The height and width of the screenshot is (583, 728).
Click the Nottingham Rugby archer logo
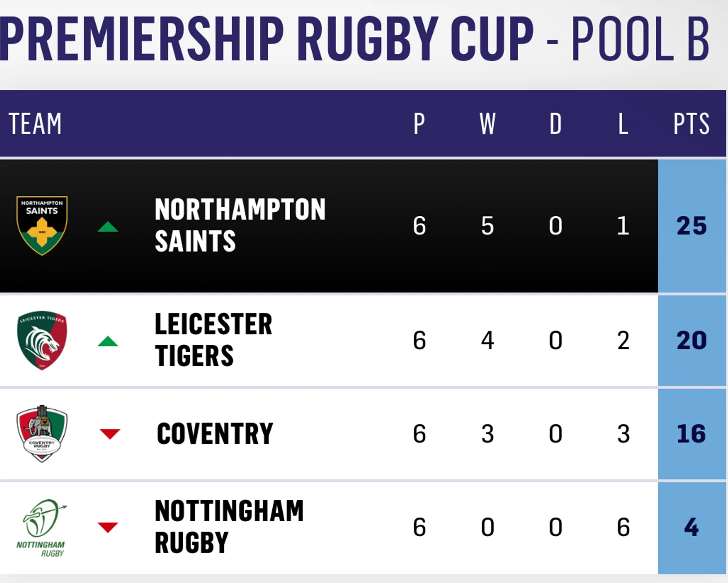click(x=42, y=527)
